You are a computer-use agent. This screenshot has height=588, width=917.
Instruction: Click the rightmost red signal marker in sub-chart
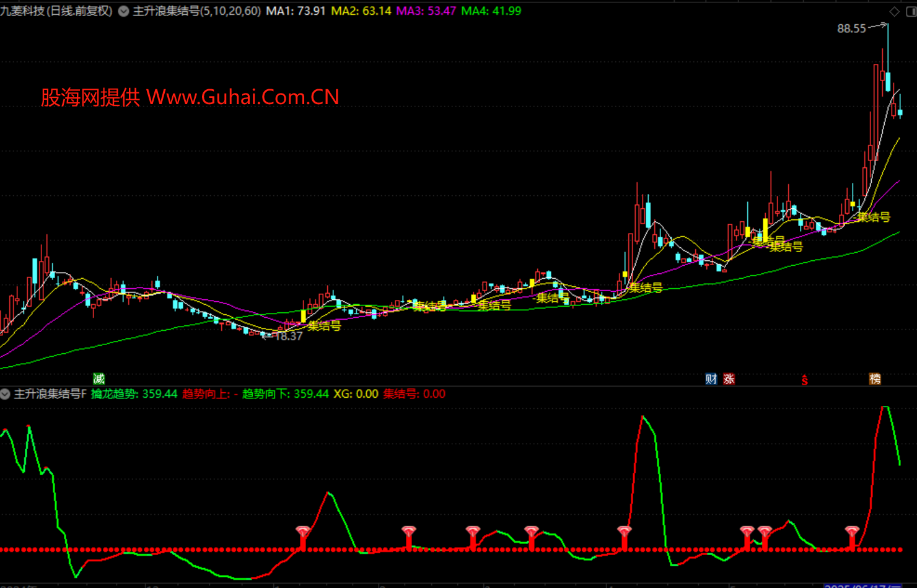point(853,537)
